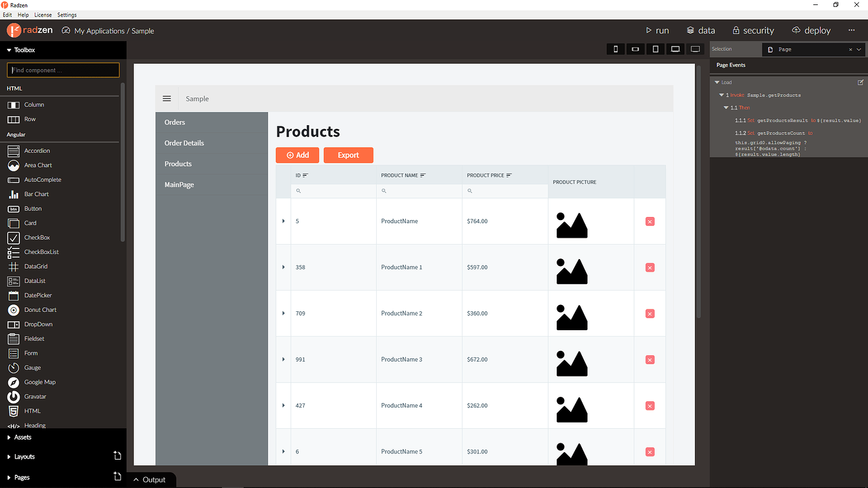
Task: Open the Settings menu
Action: point(67,14)
